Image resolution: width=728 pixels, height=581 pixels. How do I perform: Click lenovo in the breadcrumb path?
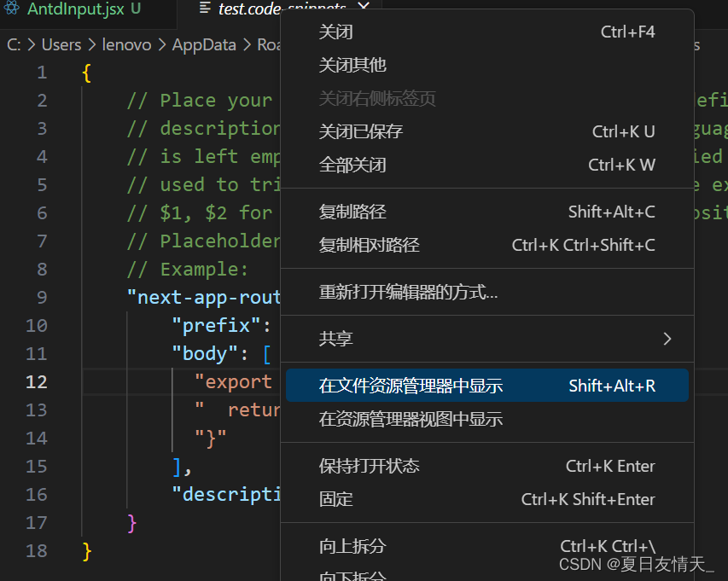[x=126, y=44]
